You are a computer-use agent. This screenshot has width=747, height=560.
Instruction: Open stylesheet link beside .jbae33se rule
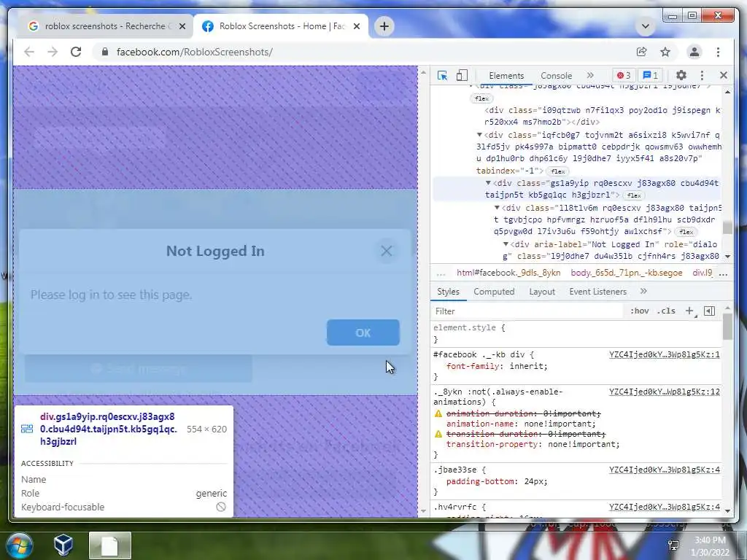tap(664, 470)
